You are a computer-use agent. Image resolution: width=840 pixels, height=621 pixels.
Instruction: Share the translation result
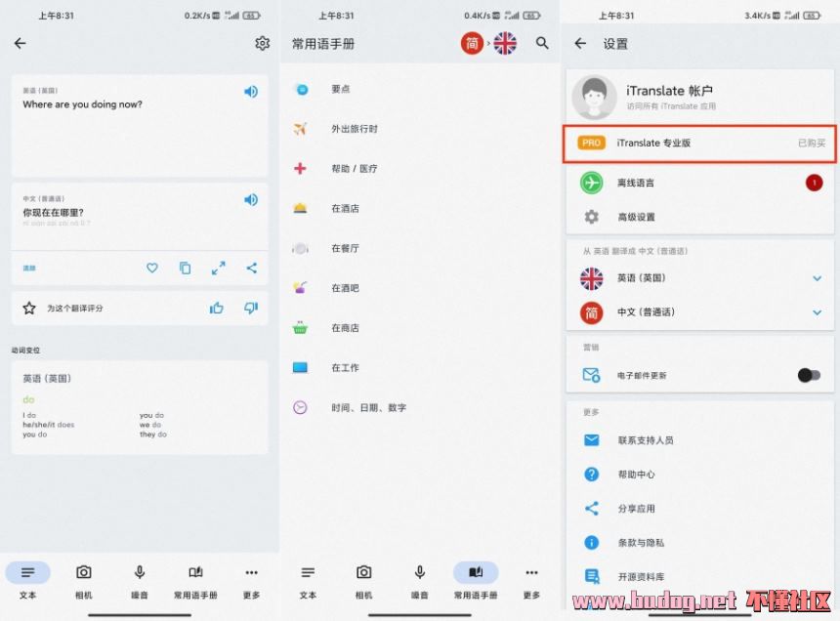[x=252, y=268]
